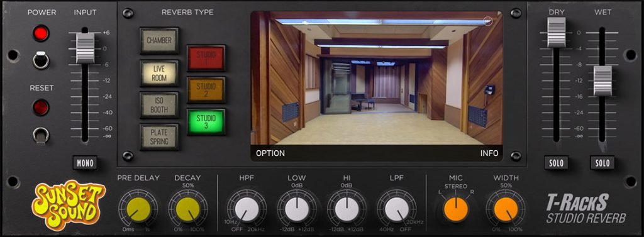
Task: Click the HI EQ knob
Action: tap(347, 209)
